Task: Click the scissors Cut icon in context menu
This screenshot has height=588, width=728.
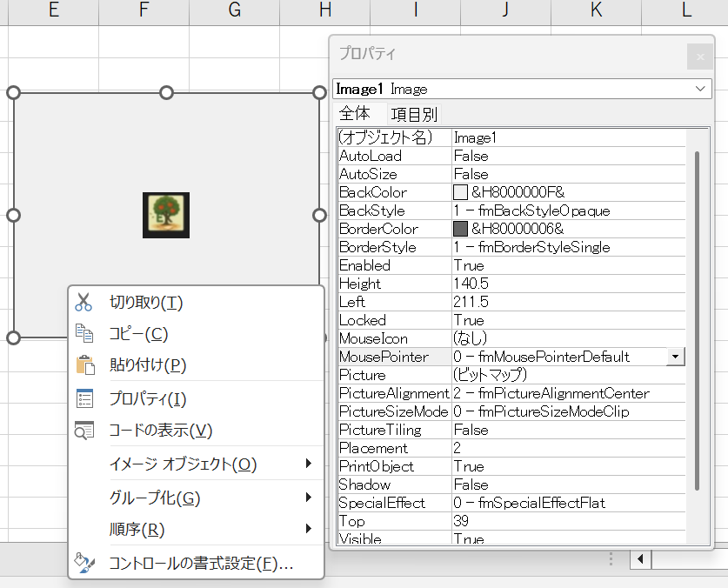Action: [x=83, y=303]
